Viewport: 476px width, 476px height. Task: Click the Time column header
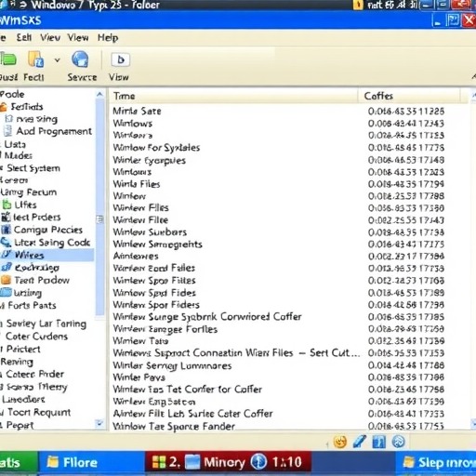click(x=233, y=96)
